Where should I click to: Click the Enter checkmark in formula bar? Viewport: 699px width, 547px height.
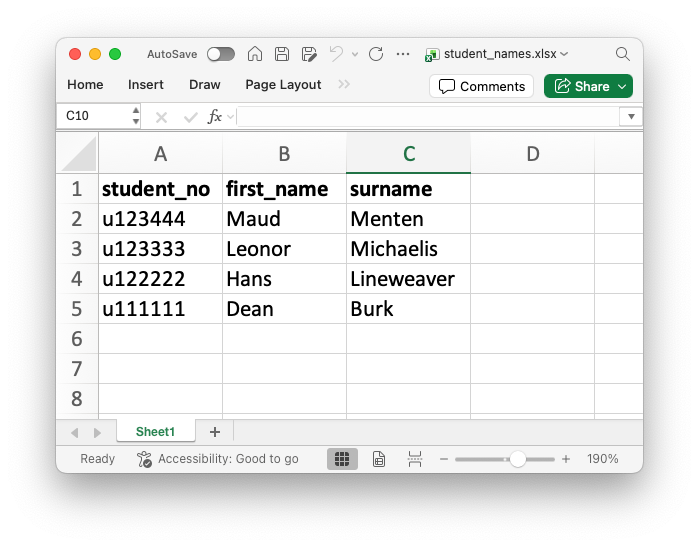tap(190, 117)
